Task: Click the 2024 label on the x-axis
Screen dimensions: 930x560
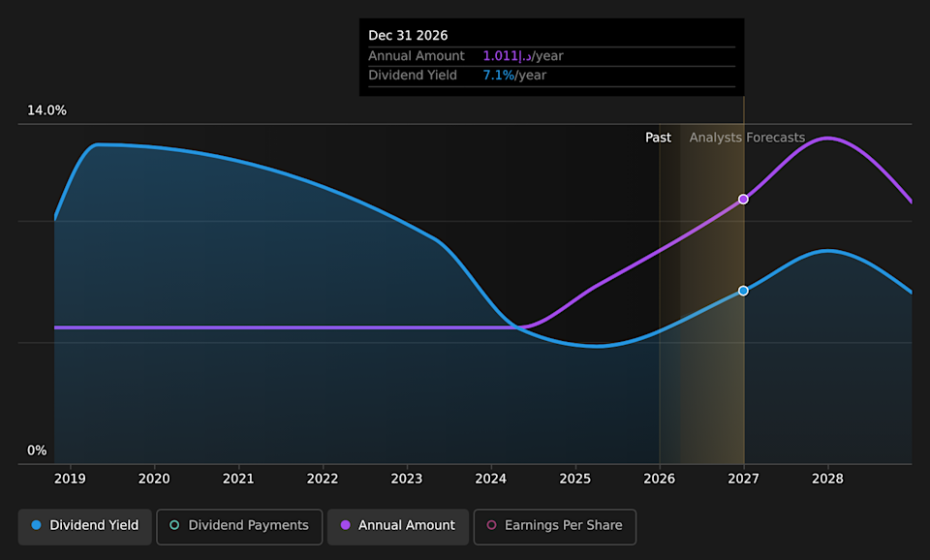Action: coord(491,479)
